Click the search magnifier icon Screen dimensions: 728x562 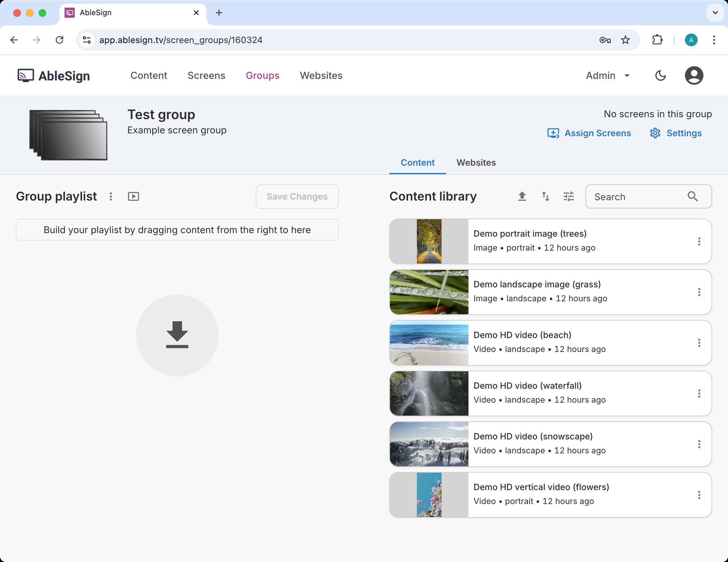click(x=692, y=196)
